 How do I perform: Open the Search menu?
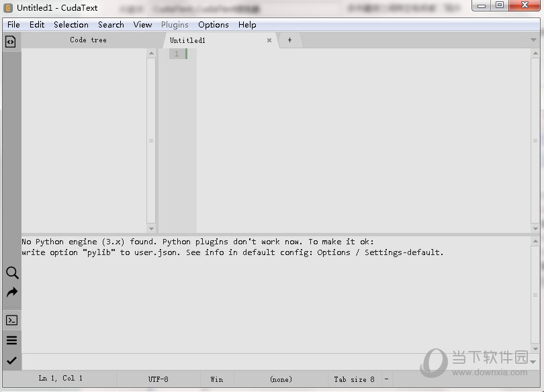[111, 25]
